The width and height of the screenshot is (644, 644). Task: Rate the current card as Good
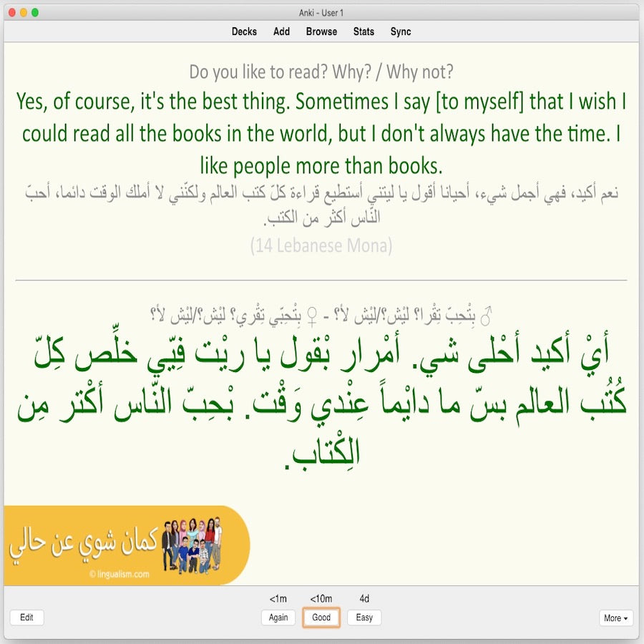pos(321,617)
